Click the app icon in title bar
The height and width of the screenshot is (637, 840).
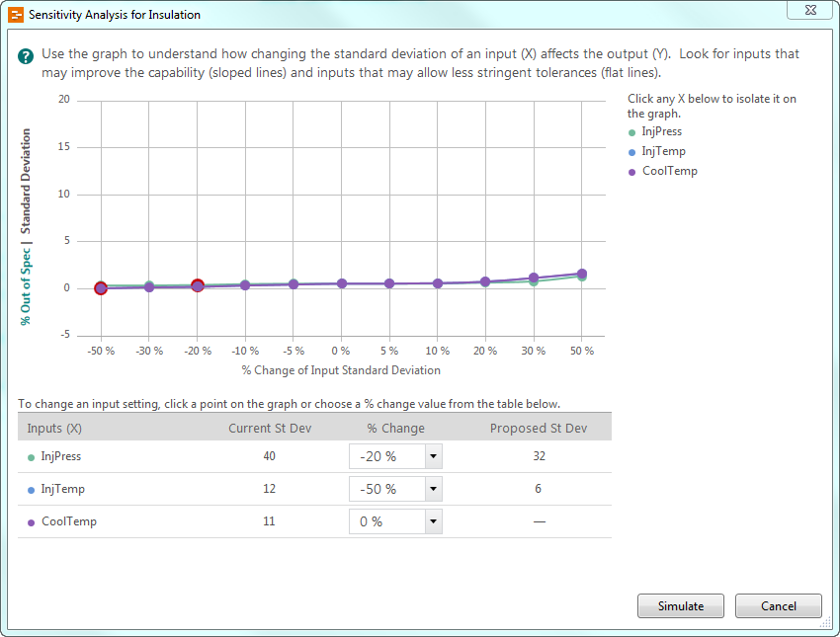tap(15, 15)
